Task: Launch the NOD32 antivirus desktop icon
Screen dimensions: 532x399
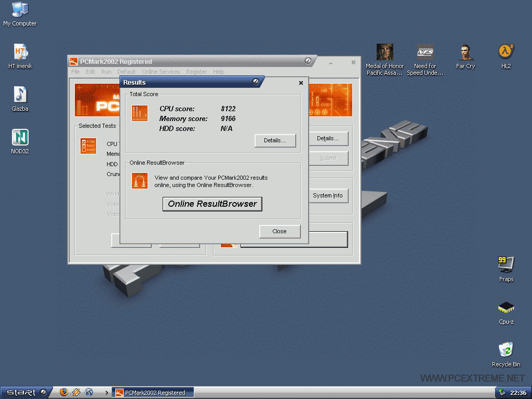Action: [x=20, y=138]
